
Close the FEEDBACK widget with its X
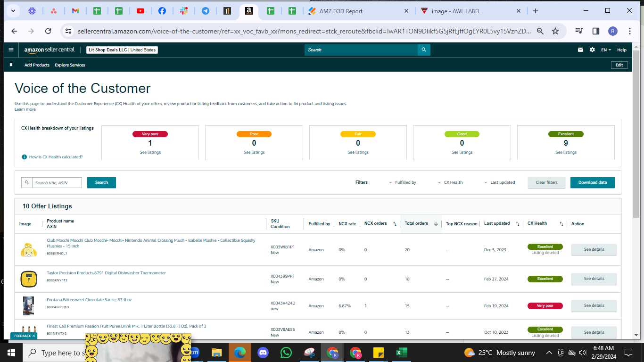pos(33,336)
